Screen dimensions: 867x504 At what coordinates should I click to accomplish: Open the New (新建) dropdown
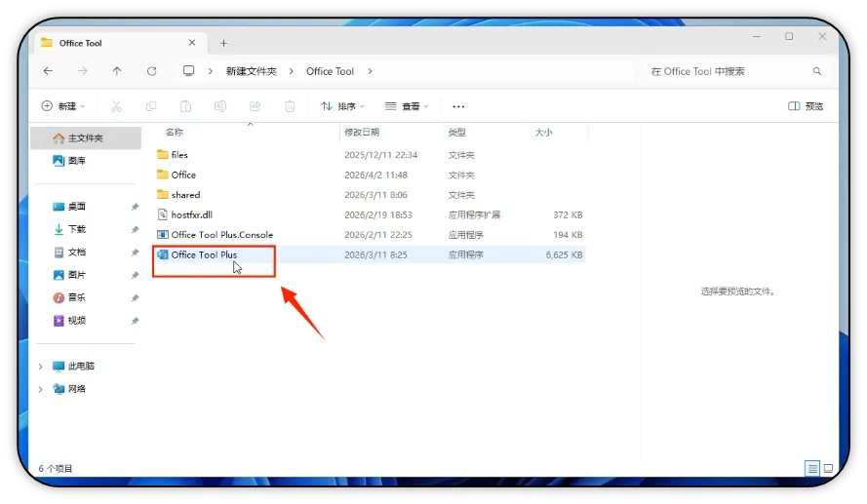[x=63, y=106]
